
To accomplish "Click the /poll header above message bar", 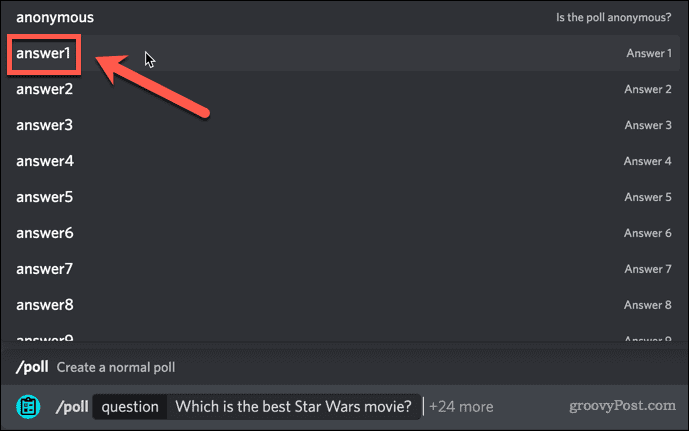I will point(31,367).
